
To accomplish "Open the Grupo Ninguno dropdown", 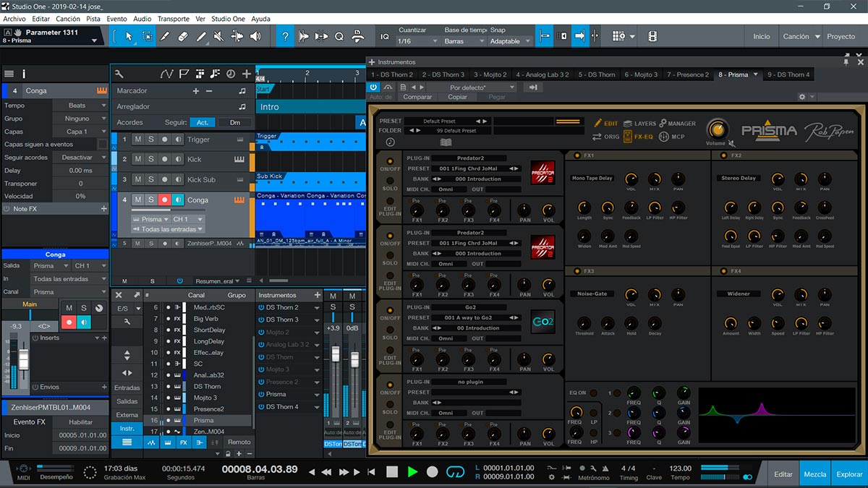I will [x=80, y=119].
